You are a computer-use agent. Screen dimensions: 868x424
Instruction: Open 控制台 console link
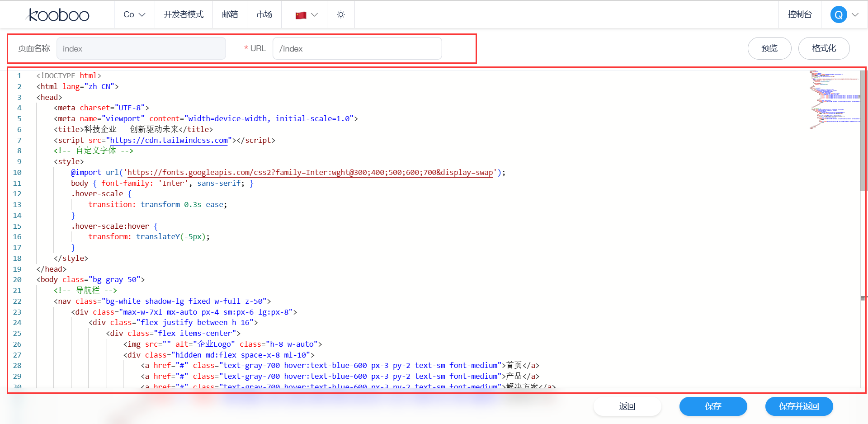coord(799,14)
